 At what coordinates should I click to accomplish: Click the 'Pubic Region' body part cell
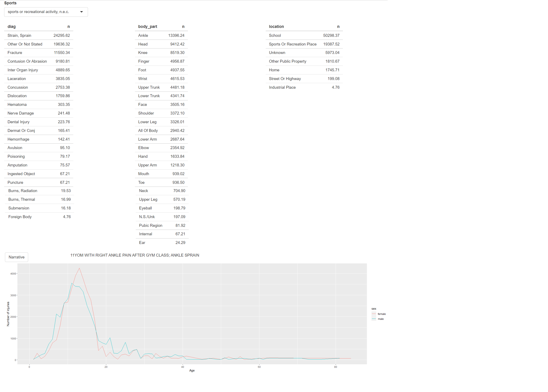click(x=150, y=225)
